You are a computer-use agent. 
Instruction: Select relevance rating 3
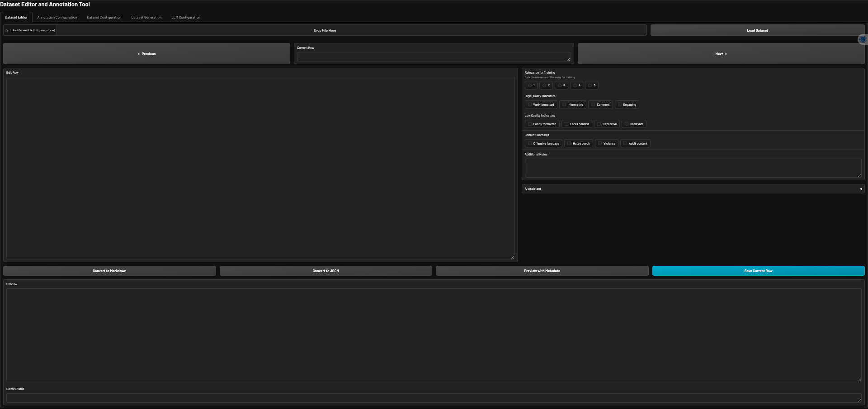coord(560,85)
